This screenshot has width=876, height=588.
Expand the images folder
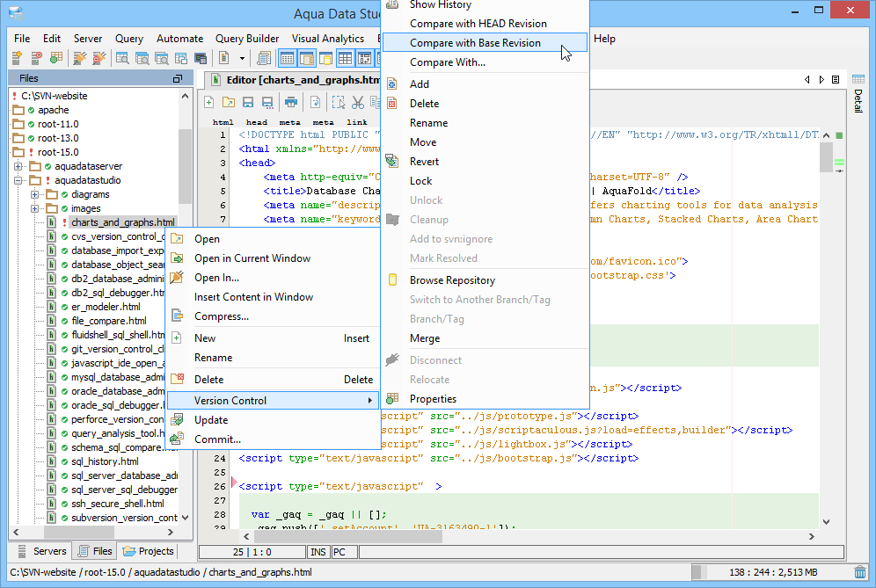tap(34, 208)
